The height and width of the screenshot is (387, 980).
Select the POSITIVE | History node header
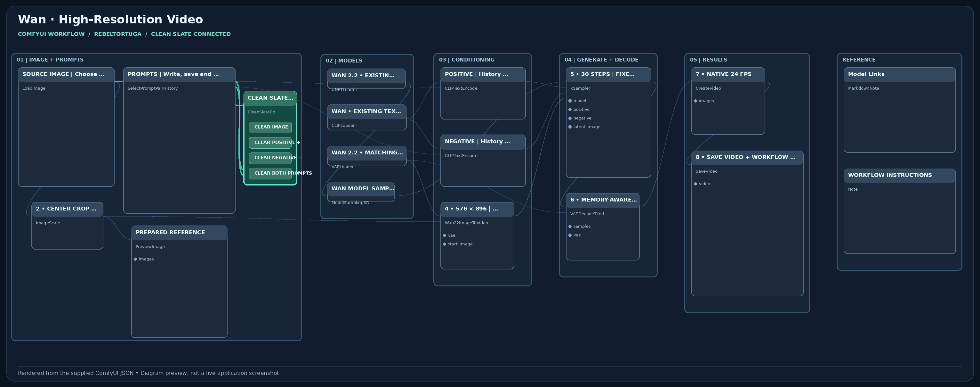pos(483,75)
